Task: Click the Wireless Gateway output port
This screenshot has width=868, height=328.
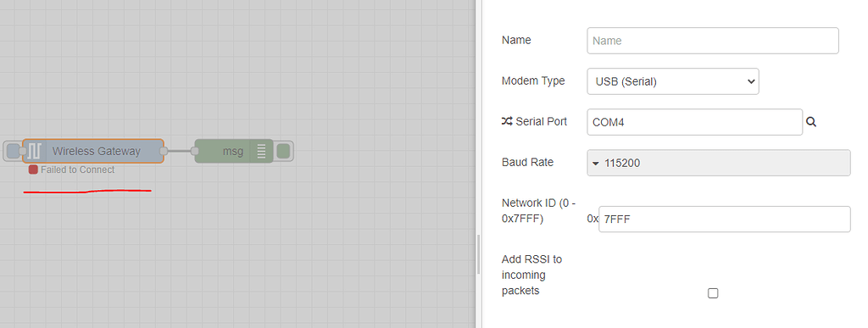Action: (x=164, y=151)
